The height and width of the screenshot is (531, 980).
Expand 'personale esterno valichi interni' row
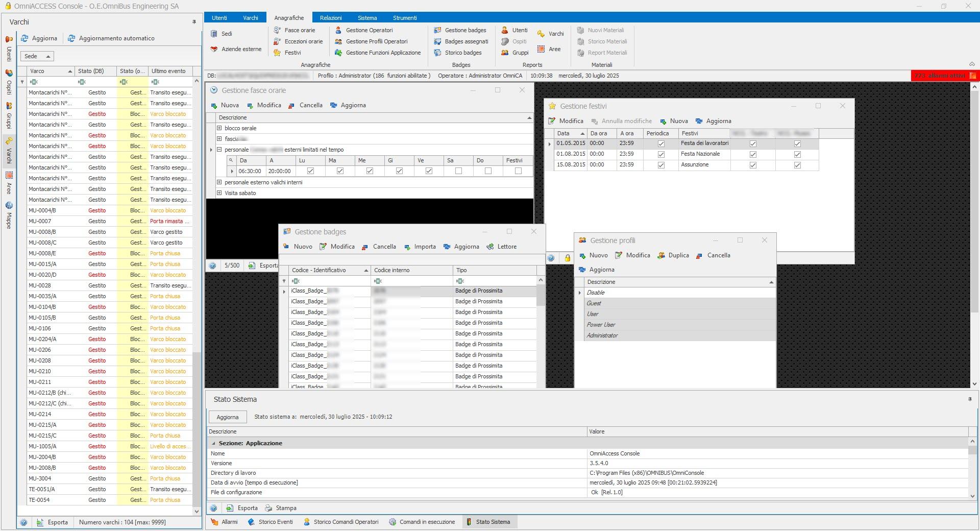[219, 182]
